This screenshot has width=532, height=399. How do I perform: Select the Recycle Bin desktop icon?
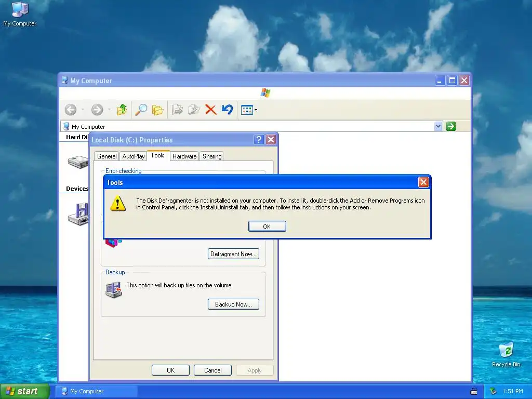pyautogui.click(x=506, y=355)
